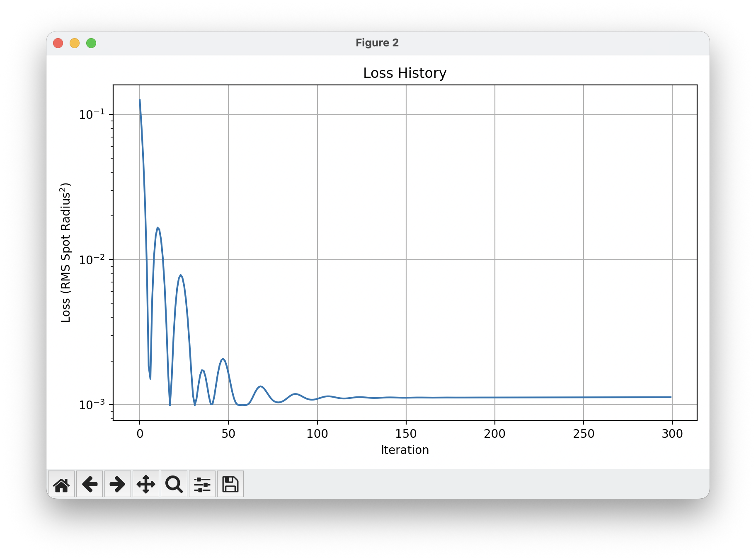Click the 'Loss (RMS Spot Radius²)' y-axis label

pyautogui.click(x=66, y=253)
